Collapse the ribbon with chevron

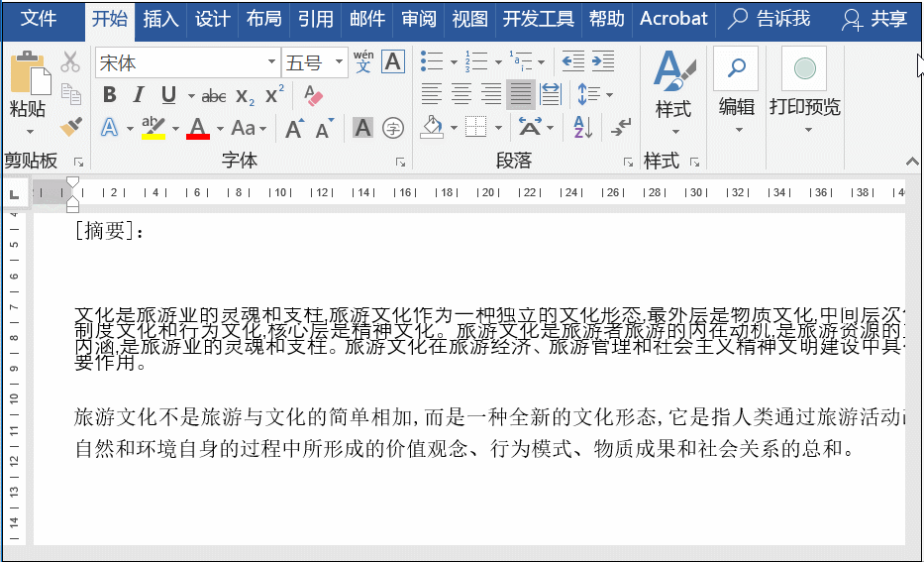pyautogui.click(x=912, y=162)
